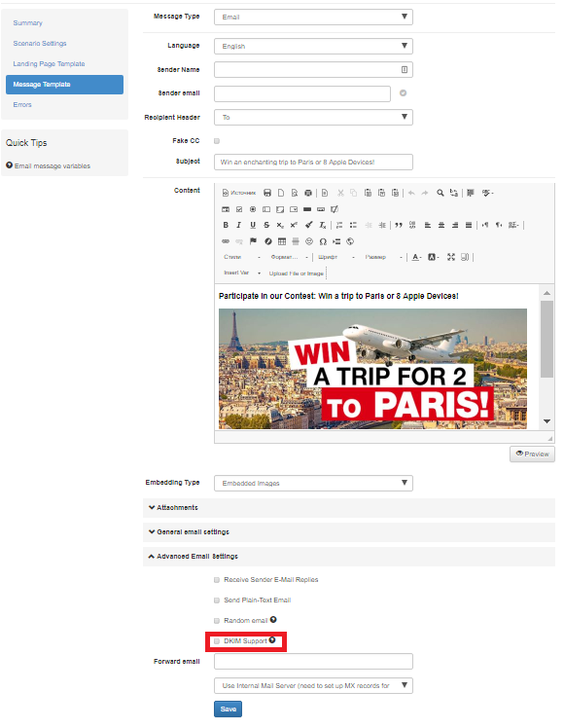Maximize the editor with the fullscreen icon
Viewport: 564px width, 728px height.
pyautogui.click(x=451, y=257)
